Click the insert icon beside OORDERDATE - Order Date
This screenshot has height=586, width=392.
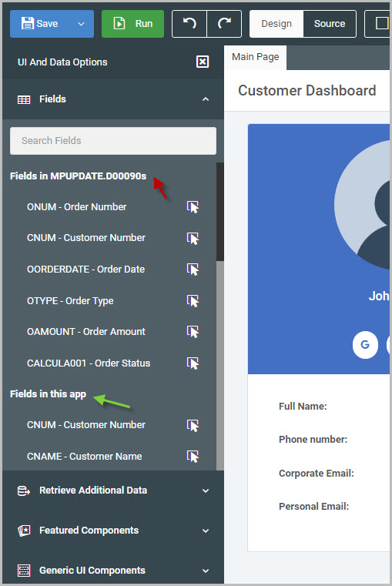[x=193, y=269]
